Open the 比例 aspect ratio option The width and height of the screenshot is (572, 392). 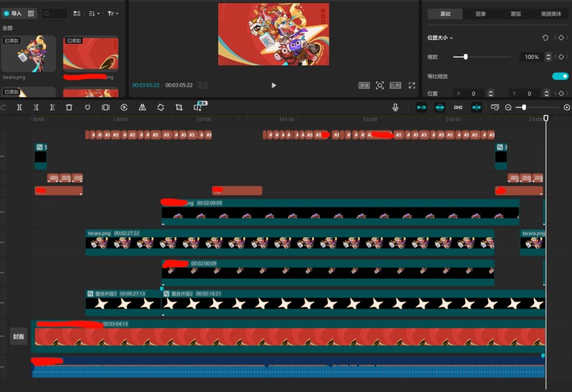coord(396,85)
